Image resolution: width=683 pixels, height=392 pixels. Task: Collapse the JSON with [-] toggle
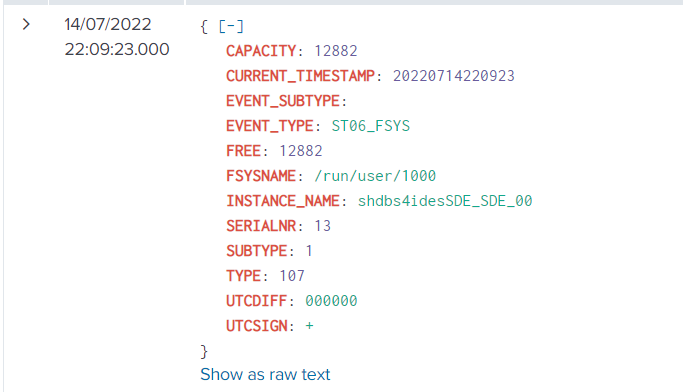click(x=231, y=27)
